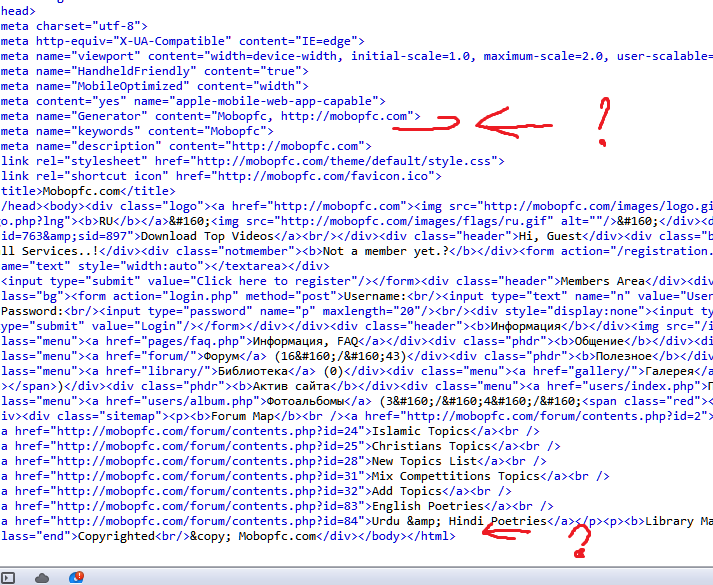713x585 pixels.
Task: Click the 'HandheldFriendly' meta name
Action: coord(133,71)
